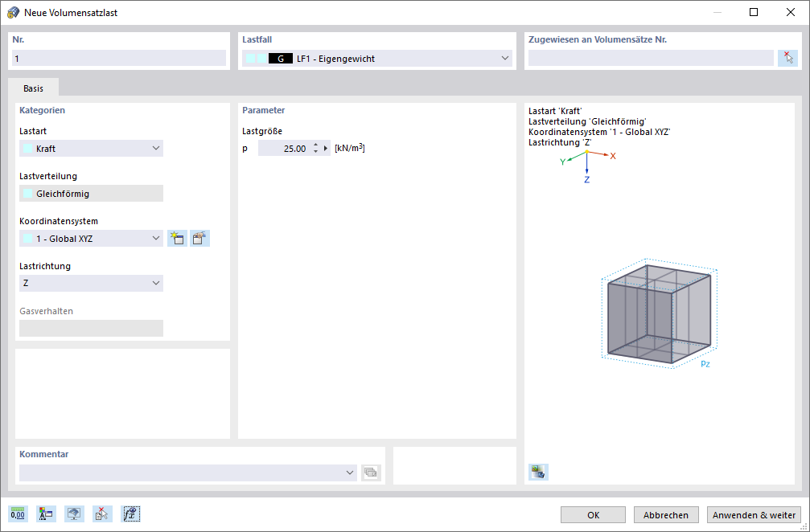Close the Neue Volumensatzlast dialog

791,12
